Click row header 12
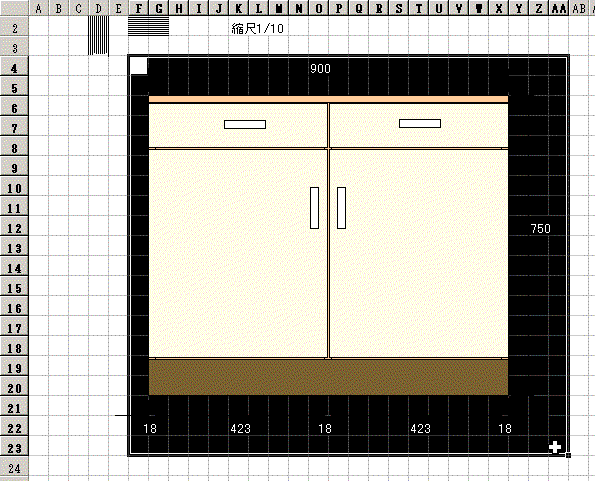Screen dimensions: 595x481 [14, 228]
